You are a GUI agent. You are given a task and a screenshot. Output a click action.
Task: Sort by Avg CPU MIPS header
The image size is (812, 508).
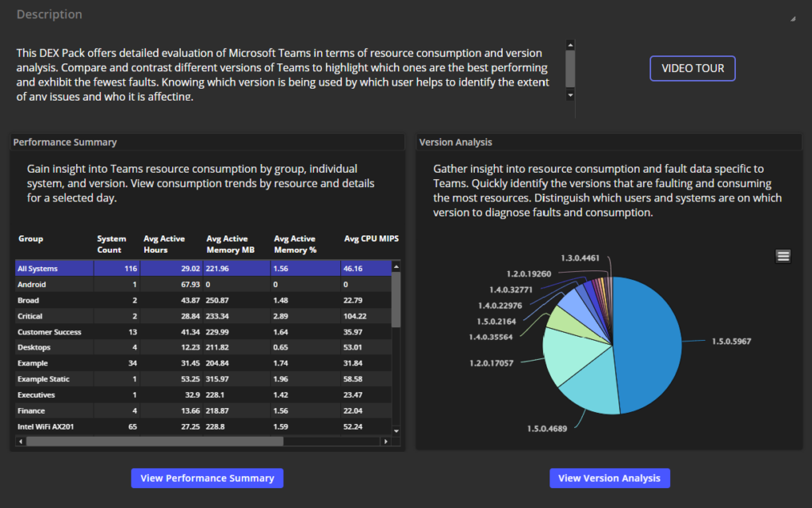tap(371, 239)
